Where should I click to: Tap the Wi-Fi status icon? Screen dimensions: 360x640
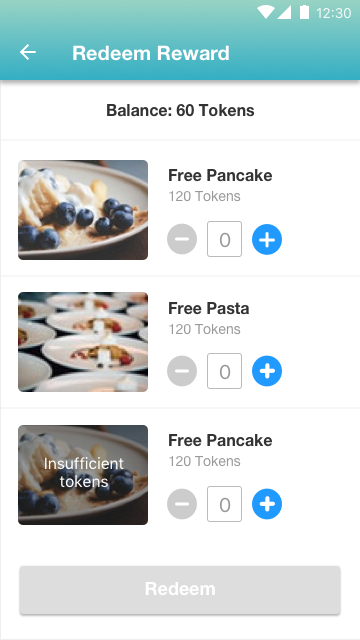(266, 12)
